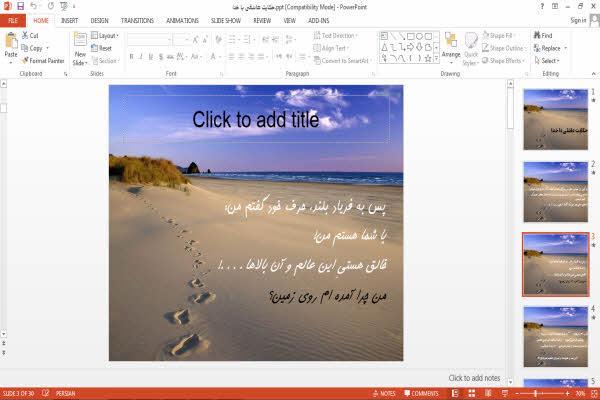Viewport: 600px width, 400px height.
Task: Select slide 4 thumbnail
Action: [556, 337]
